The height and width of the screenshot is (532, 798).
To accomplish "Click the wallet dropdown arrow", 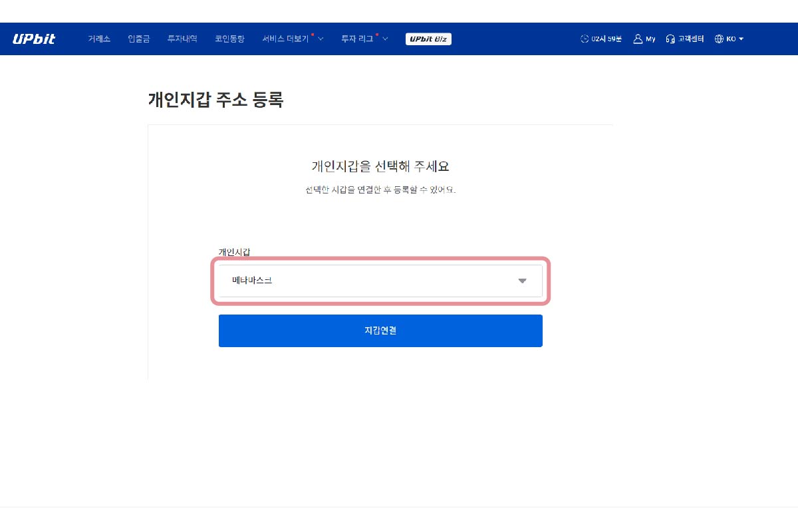I will pos(522,281).
